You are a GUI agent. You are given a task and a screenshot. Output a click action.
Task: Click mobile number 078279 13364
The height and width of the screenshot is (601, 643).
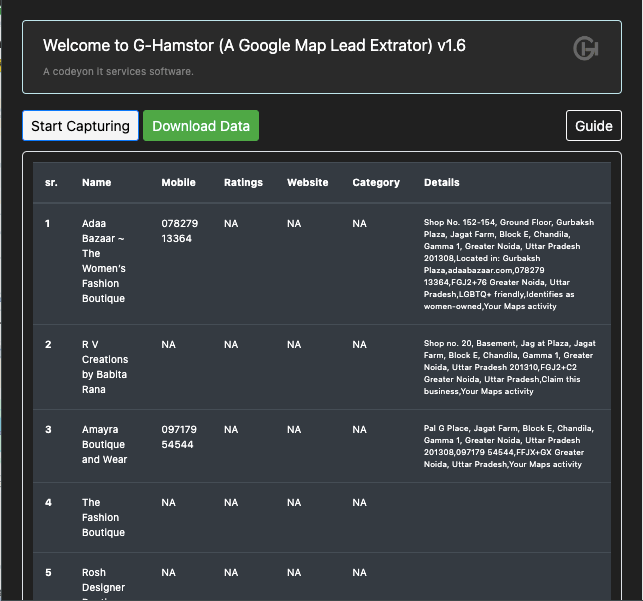point(180,231)
